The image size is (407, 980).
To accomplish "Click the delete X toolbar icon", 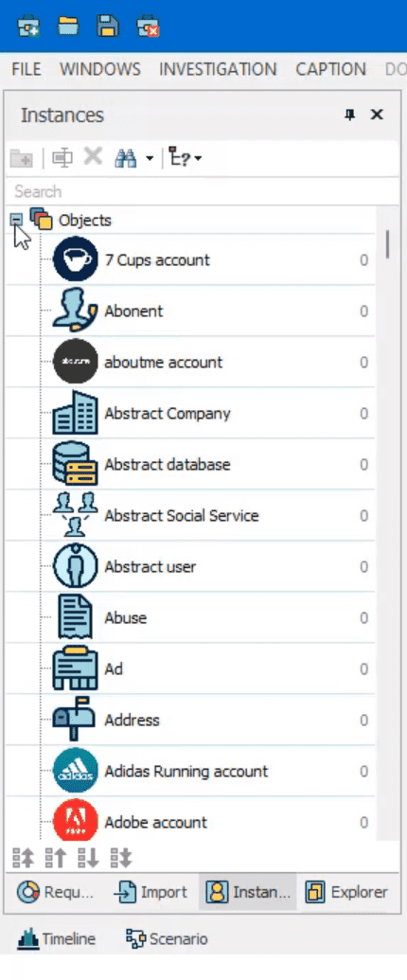I will [93, 156].
